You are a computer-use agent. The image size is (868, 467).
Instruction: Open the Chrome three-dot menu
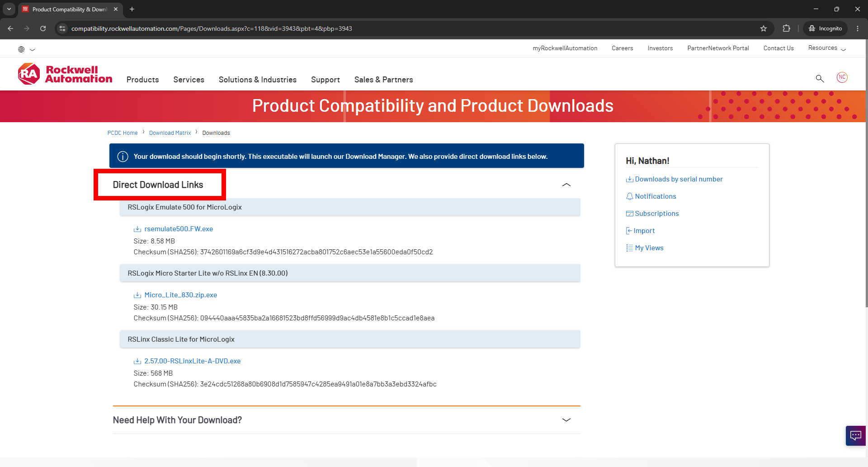coord(858,29)
